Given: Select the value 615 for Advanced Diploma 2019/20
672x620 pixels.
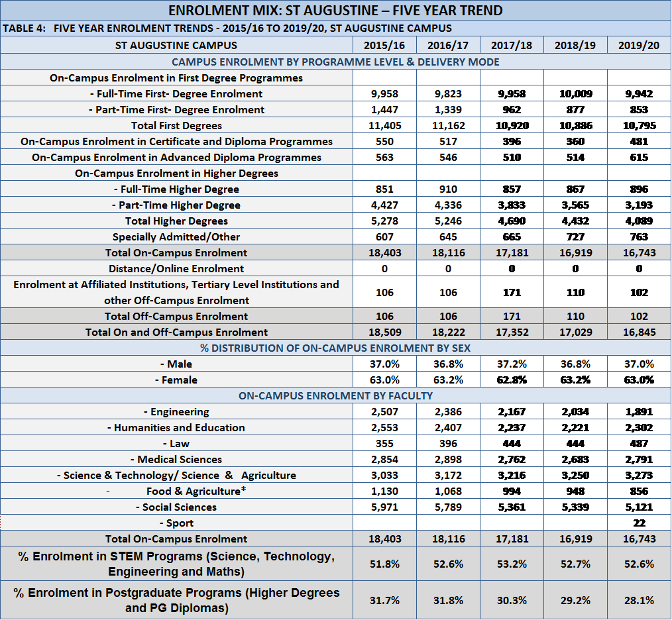Looking at the screenshot, I should 639,157.
